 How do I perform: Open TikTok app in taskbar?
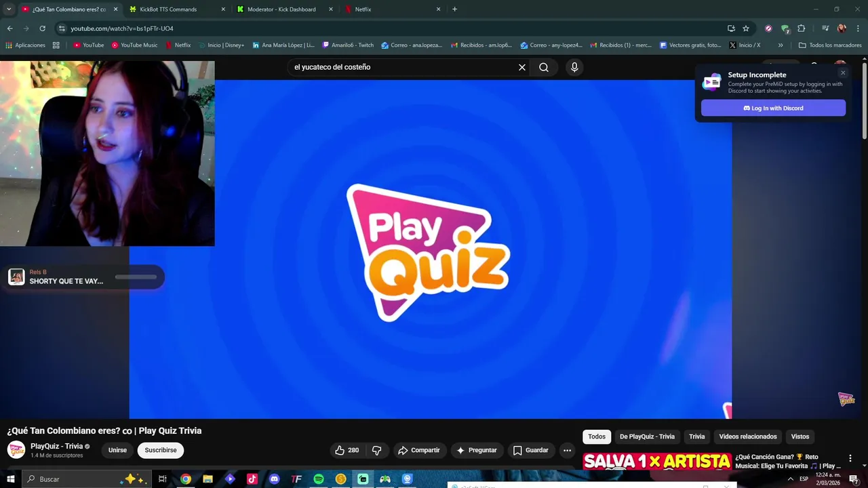(x=252, y=479)
